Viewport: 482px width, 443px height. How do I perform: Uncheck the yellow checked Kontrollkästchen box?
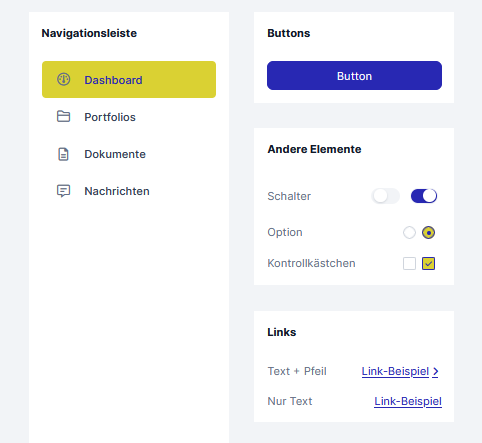[x=428, y=263]
